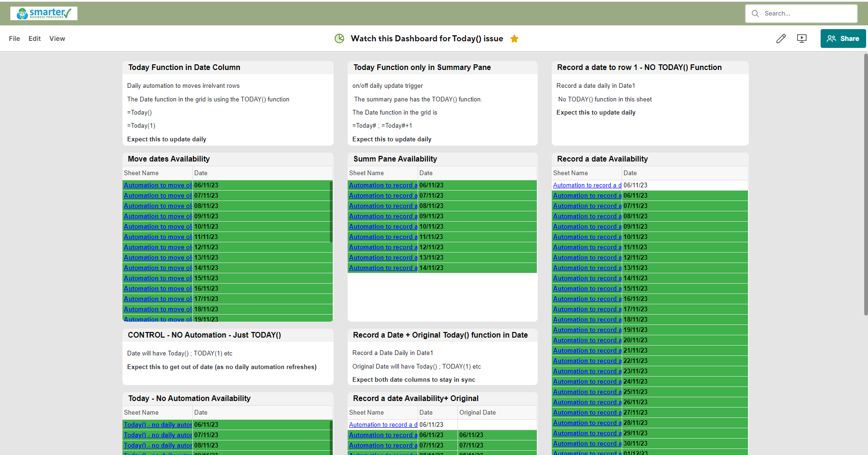Image resolution: width=868 pixels, height=455 pixels.
Task: Open Record a date link for 30/11/23
Action: point(587,444)
